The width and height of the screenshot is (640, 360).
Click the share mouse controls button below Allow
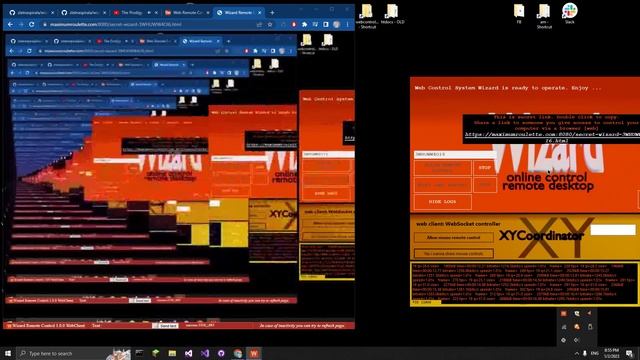pos(453,253)
